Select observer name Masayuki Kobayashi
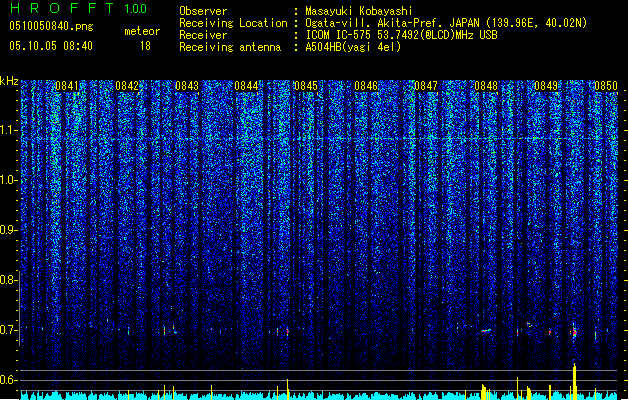The height and width of the screenshot is (400, 629). [359, 11]
